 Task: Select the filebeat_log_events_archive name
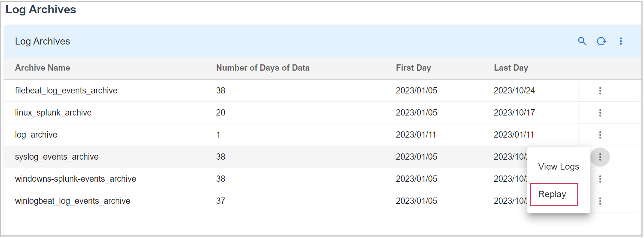[x=66, y=91]
